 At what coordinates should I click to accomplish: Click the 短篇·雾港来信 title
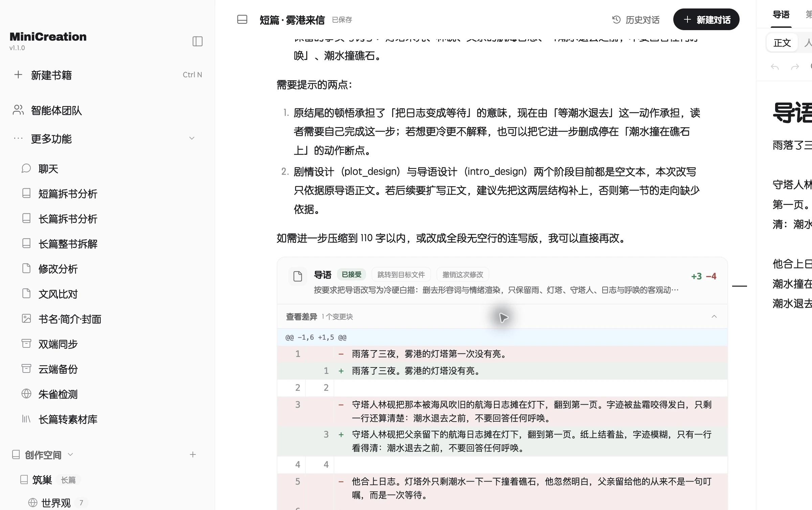coord(292,20)
